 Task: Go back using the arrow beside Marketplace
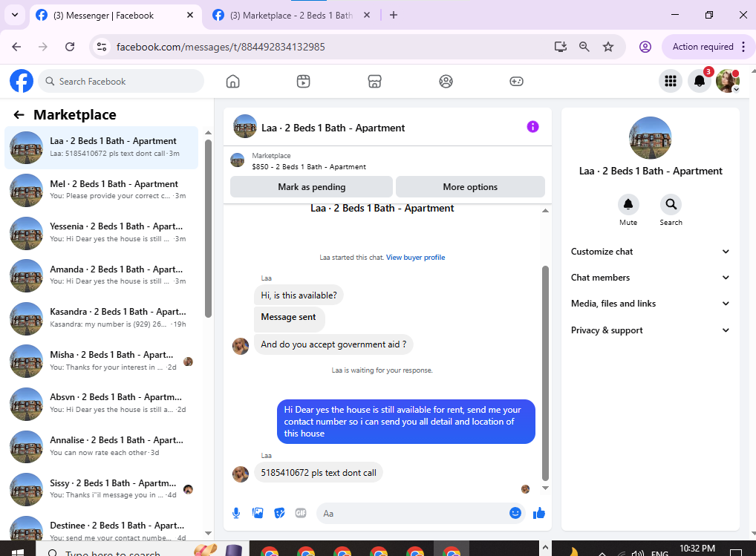click(19, 114)
